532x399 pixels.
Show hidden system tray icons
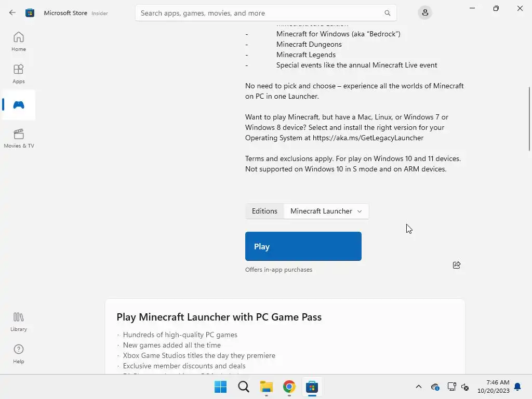(419, 387)
